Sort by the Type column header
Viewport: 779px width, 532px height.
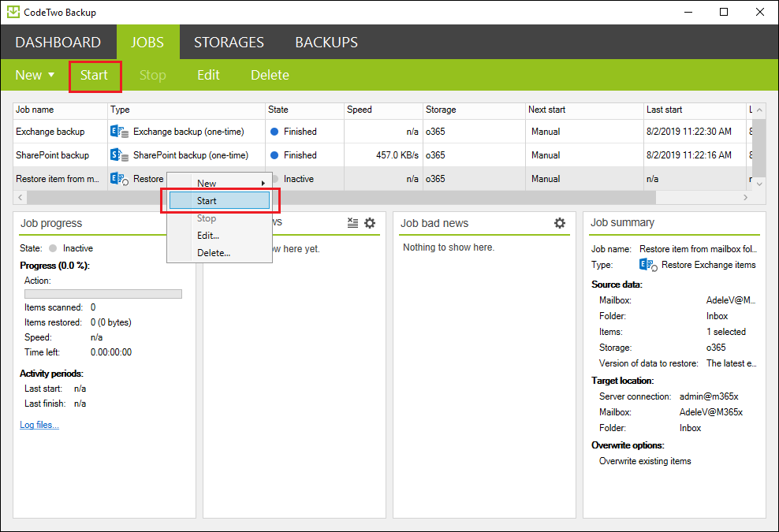point(186,110)
